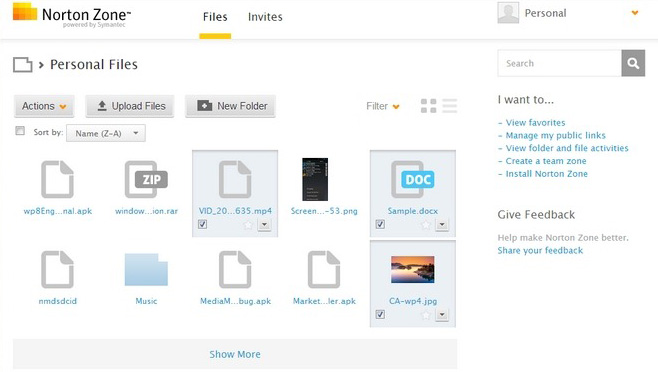Click the View favorites link
658x372 pixels.
coord(535,123)
